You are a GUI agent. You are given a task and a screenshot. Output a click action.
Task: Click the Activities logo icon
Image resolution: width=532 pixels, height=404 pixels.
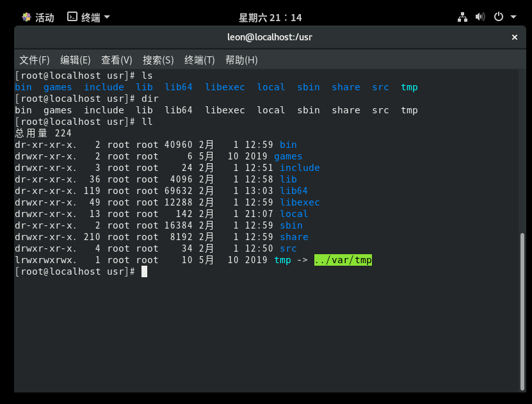(x=26, y=17)
